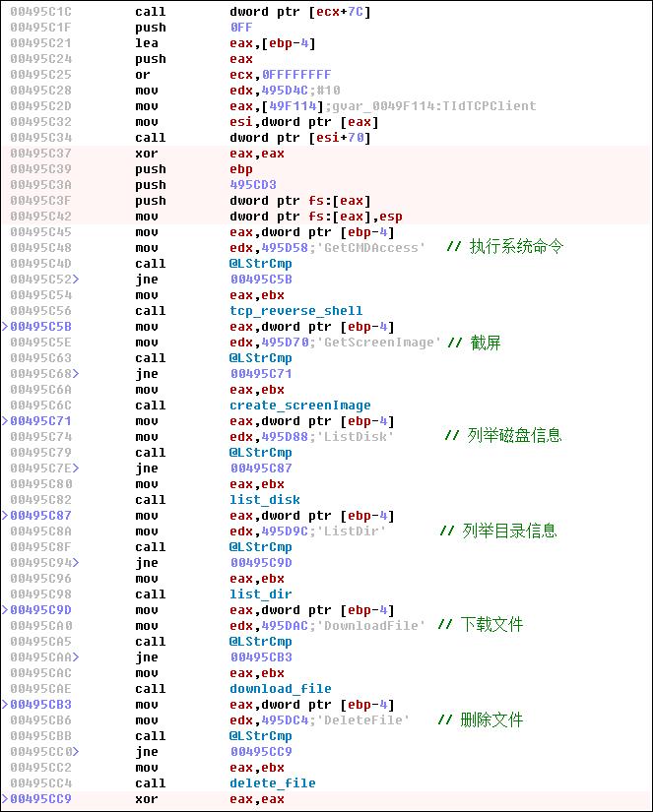This screenshot has width=653, height=812.
Task: Follow jne target 00495C87 on row 00495C7E
Action: point(261,468)
